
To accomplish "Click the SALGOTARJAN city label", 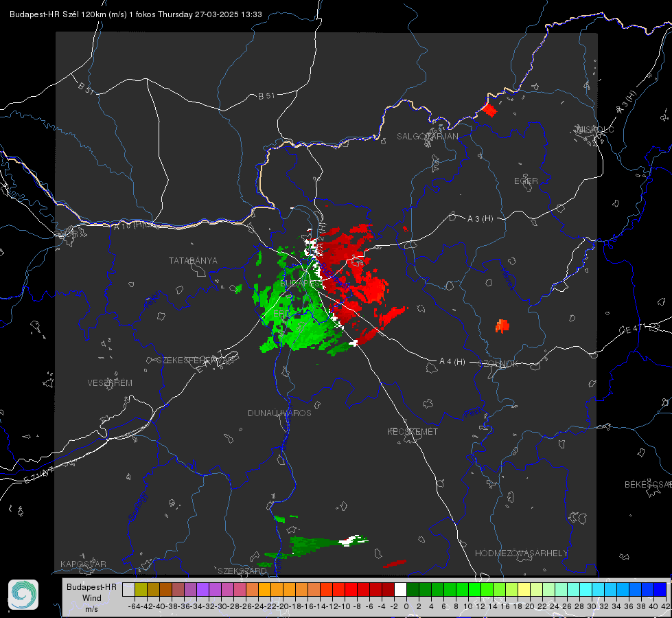I will [427, 137].
